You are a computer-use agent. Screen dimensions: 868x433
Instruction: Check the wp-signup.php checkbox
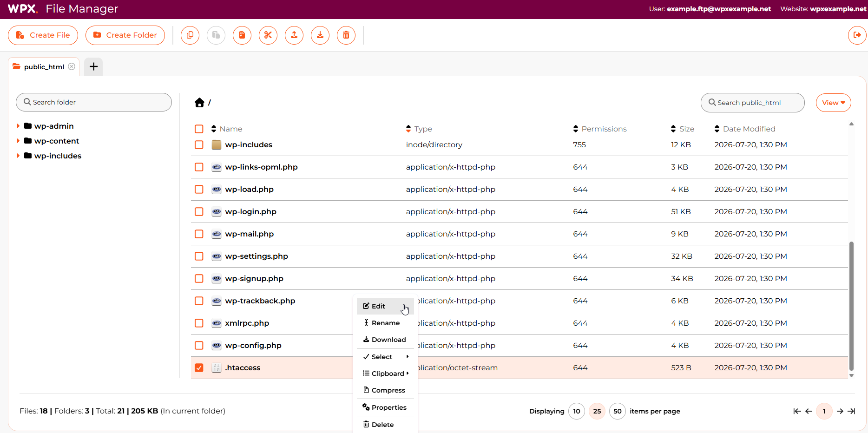199,279
